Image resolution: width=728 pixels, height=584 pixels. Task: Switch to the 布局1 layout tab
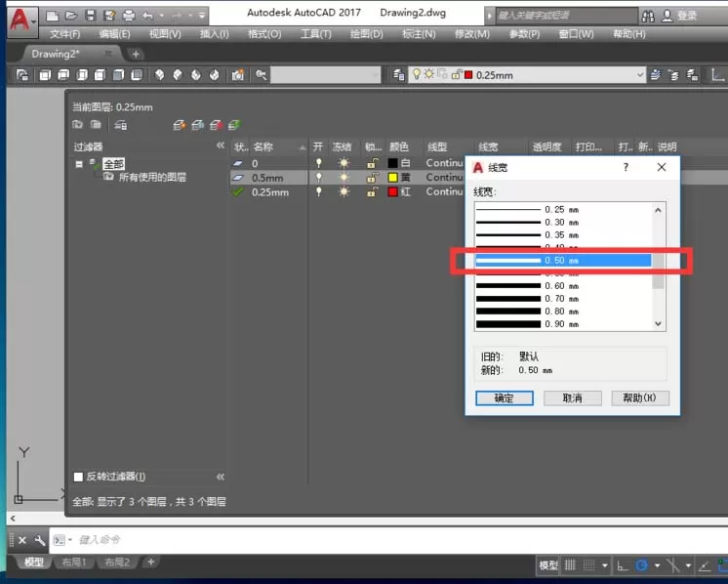(x=74, y=563)
